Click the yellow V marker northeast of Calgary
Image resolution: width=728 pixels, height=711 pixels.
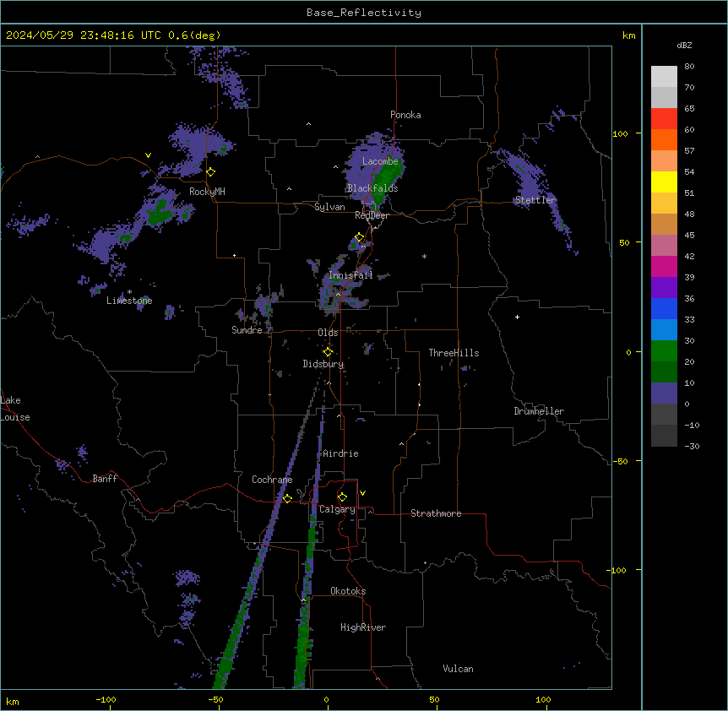(x=362, y=493)
